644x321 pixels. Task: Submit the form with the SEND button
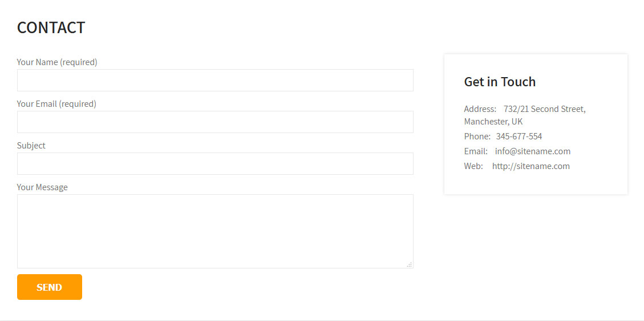50,287
